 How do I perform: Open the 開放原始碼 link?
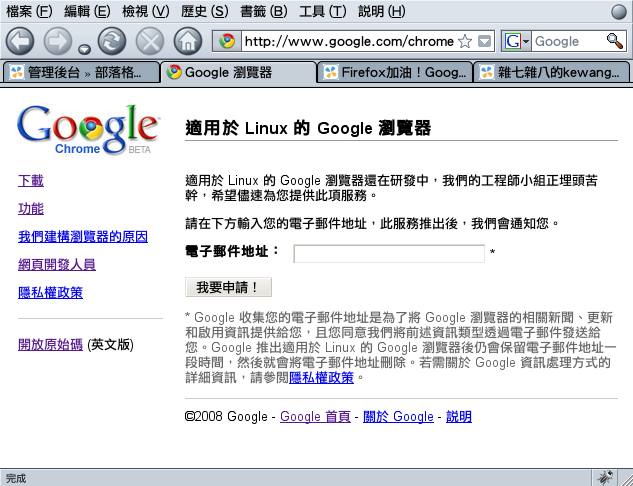coord(50,345)
